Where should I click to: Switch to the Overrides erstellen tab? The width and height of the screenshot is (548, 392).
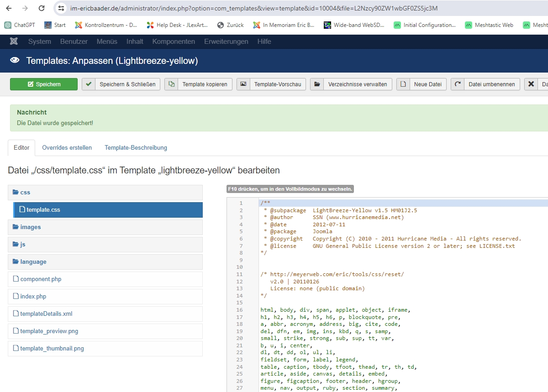point(67,147)
